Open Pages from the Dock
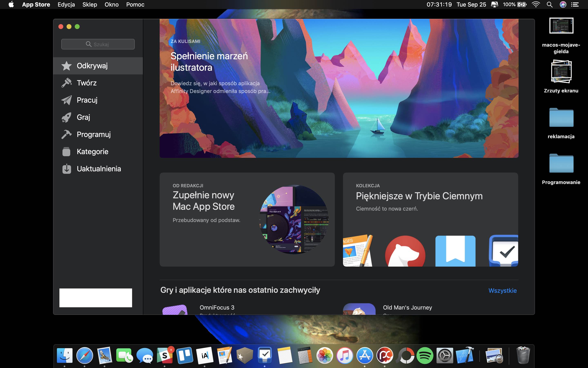This screenshot has height=368, width=588. (x=225, y=356)
